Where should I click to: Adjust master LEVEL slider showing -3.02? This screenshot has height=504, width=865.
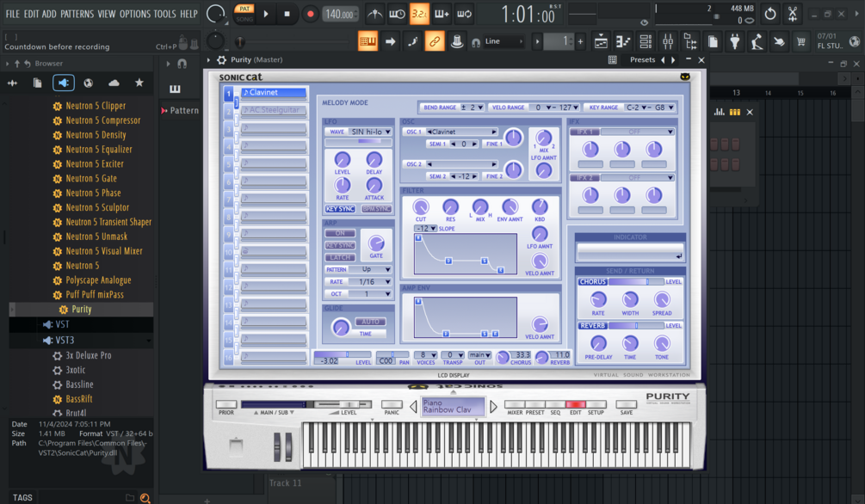(x=343, y=354)
